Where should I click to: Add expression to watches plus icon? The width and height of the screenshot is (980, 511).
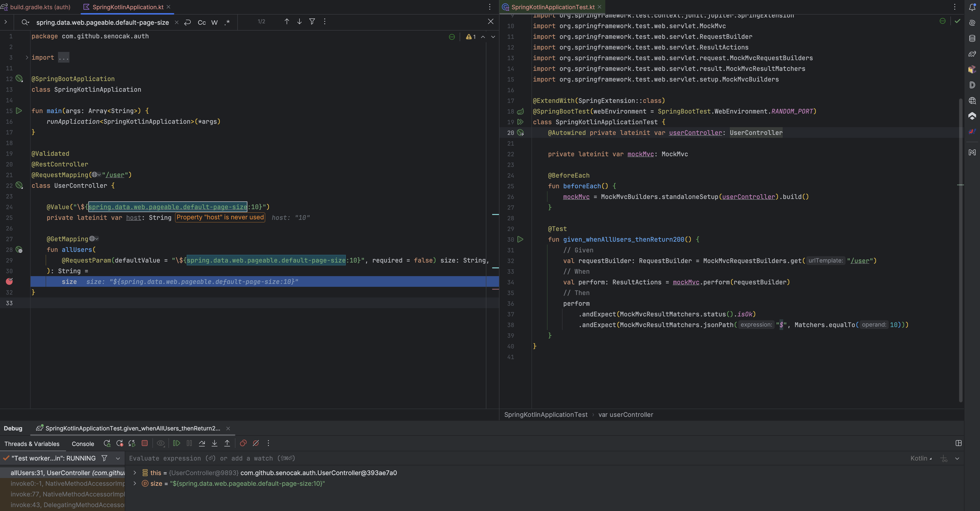pos(944,459)
